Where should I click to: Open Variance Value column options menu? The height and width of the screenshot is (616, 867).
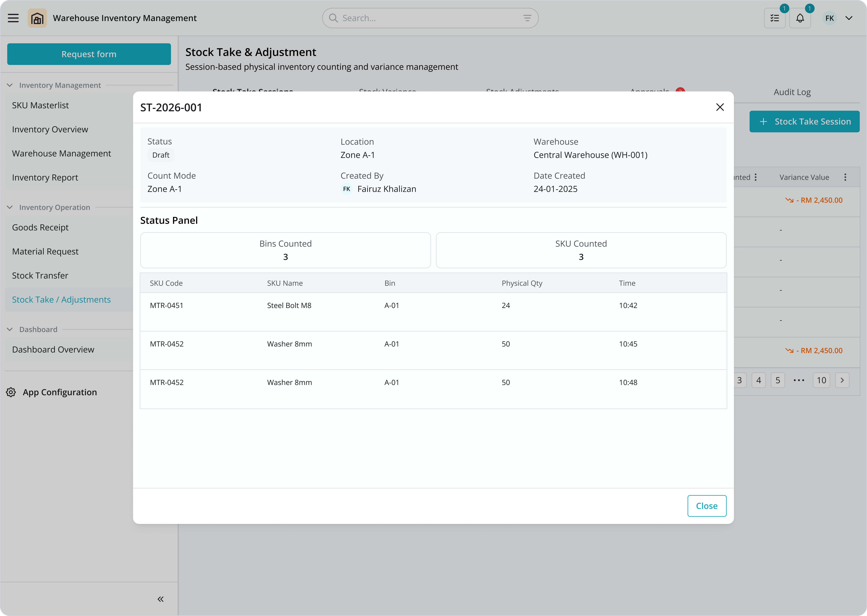coord(845,177)
